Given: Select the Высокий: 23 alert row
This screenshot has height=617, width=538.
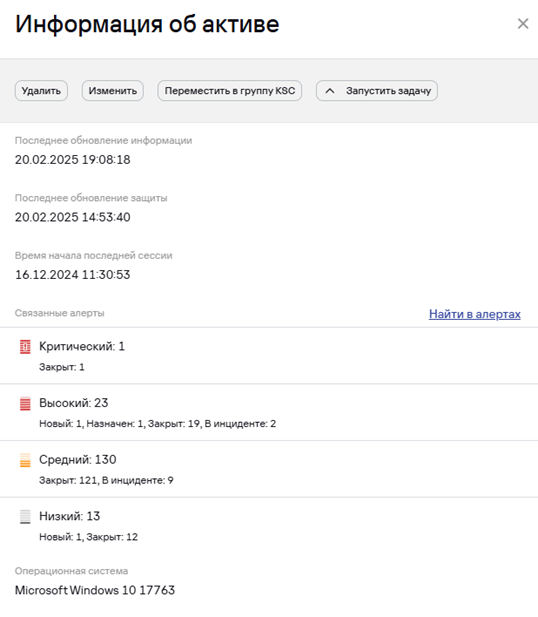Looking at the screenshot, I should (x=269, y=412).
